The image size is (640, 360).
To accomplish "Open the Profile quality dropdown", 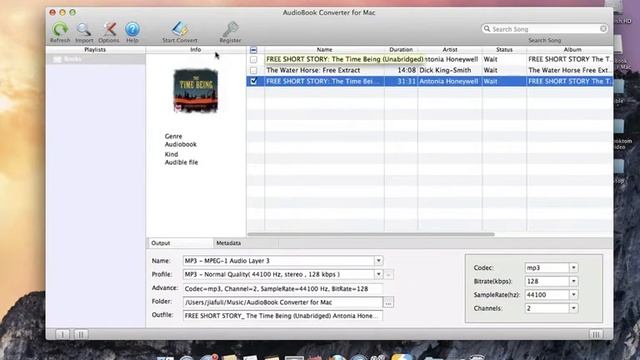I will tap(378, 274).
